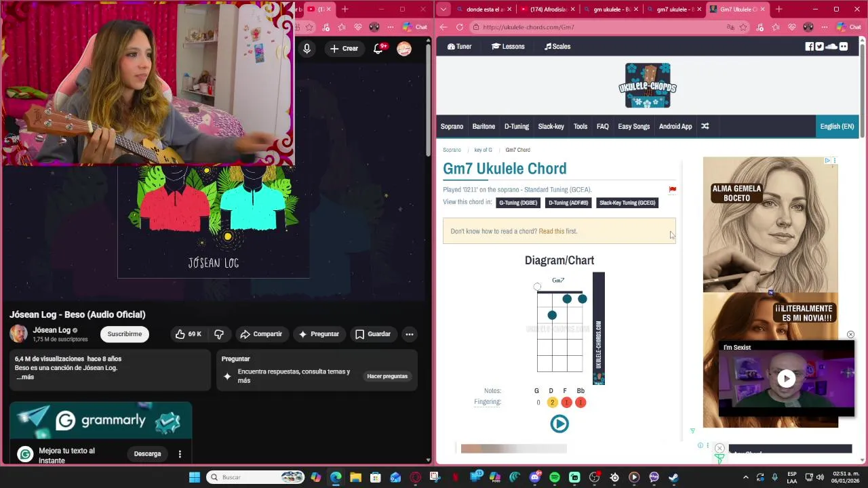Click the Grammarly ad Descarga button
The height and width of the screenshot is (488, 868).
[x=147, y=454]
